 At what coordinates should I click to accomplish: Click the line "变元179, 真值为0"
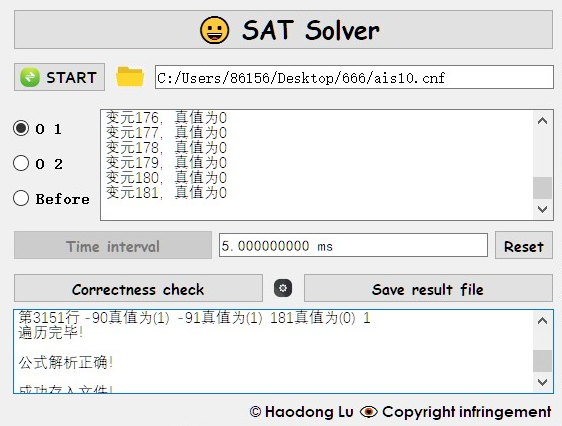(x=166, y=163)
